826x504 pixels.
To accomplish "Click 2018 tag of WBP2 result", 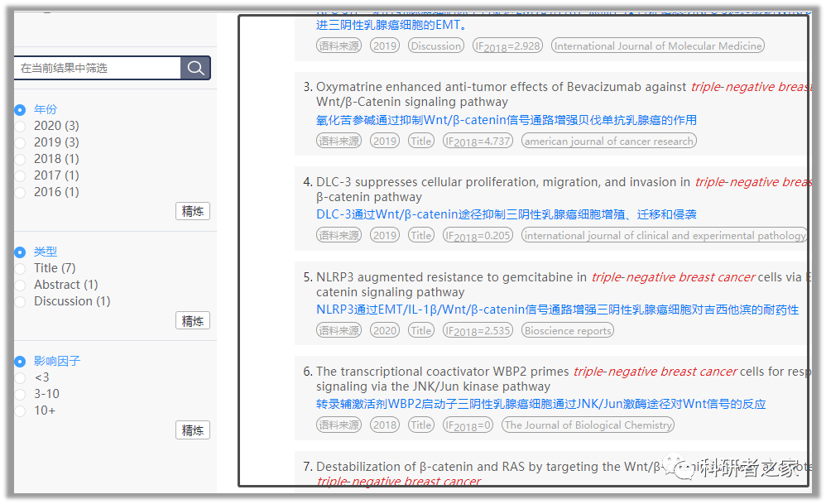I will [x=385, y=425].
